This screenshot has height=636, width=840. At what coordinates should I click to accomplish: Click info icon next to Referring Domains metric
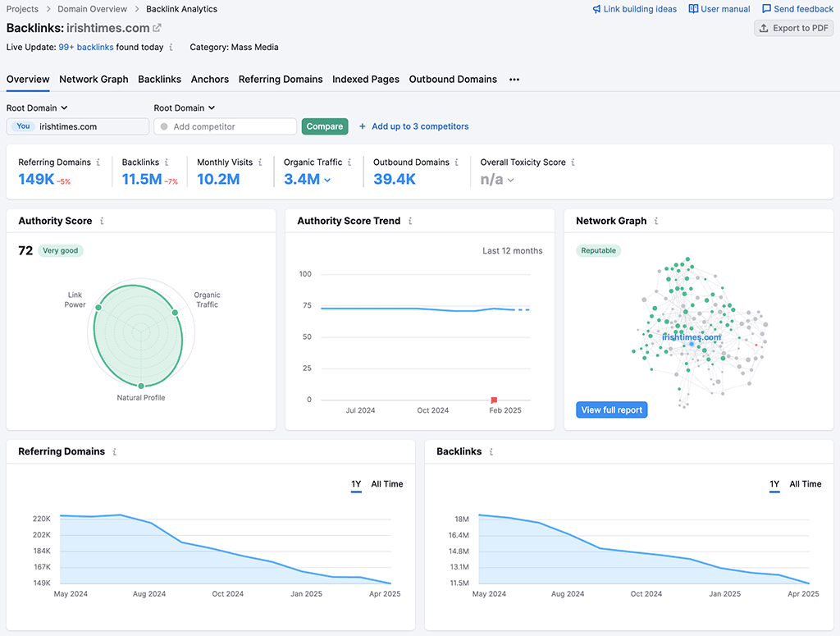click(98, 162)
